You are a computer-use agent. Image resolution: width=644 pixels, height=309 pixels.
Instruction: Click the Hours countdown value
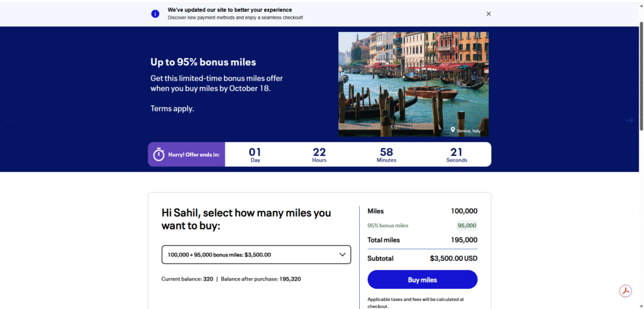click(319, 152)
